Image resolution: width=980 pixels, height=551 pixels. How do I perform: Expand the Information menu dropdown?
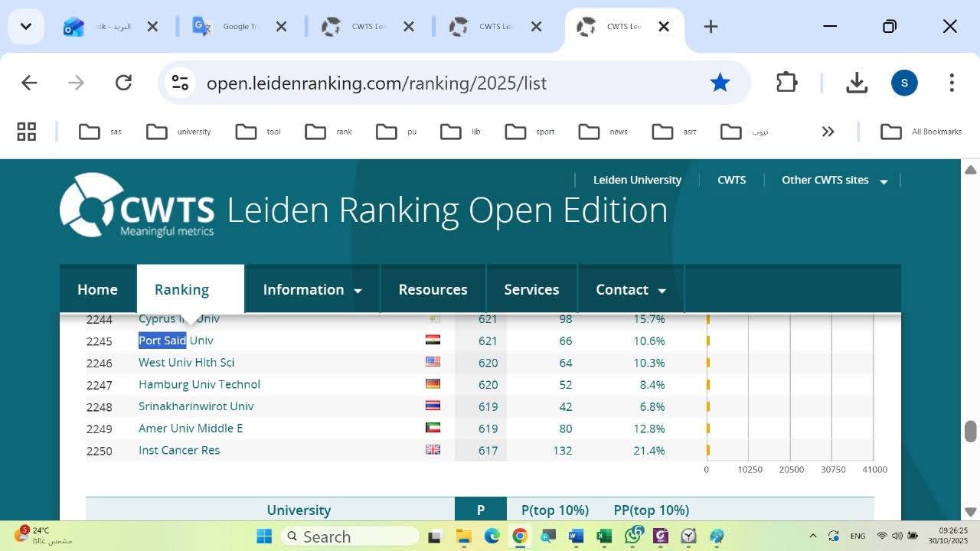click(312, 289)
